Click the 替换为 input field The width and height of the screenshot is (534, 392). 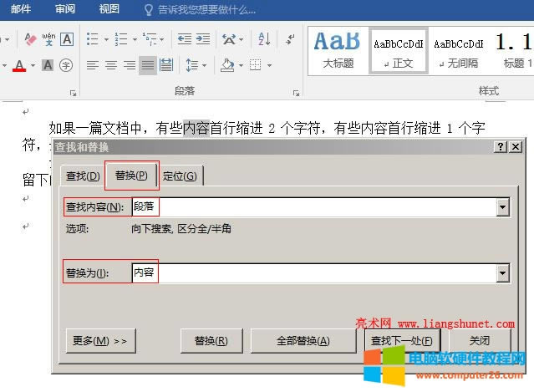(314, 272)
